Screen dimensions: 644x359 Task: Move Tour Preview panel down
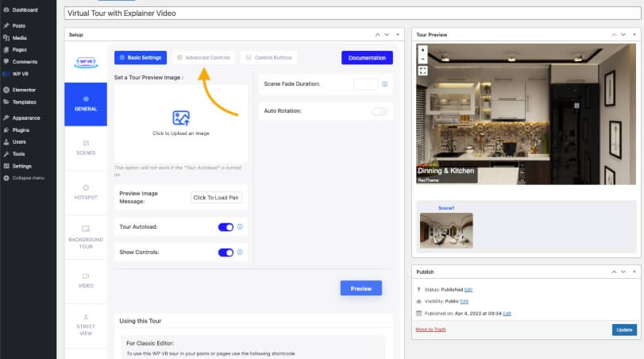point(623,35)
